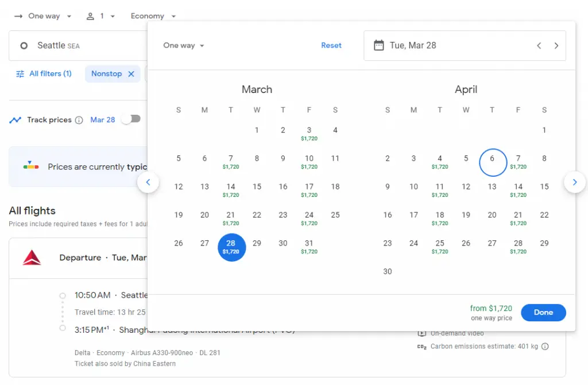Open the top One way trip type dropdown
The height and width of the screenshot is (385, 588).
44,16
